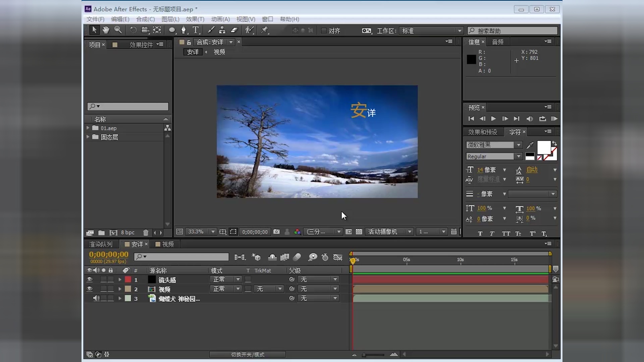The height and width of the screenshot is (362, 644).
Task: Switch to the 效果和预设 tab
Action: tap(483, 132)
